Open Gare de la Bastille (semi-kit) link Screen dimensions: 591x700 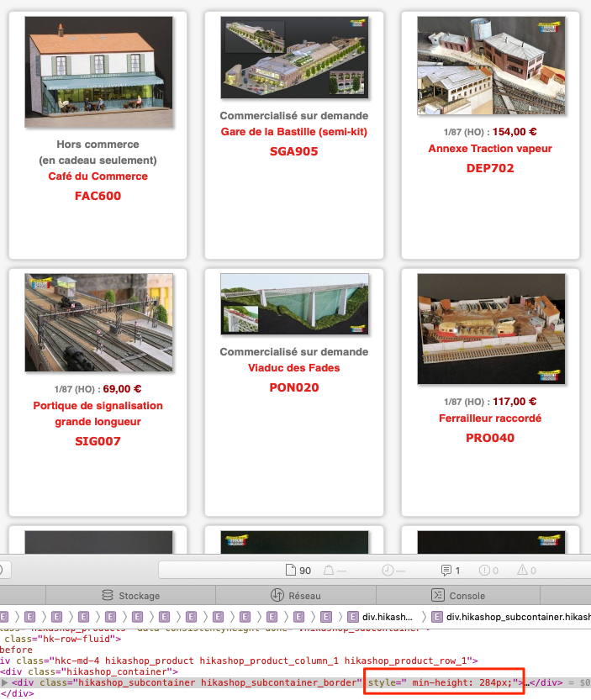[x=294, y=132]
